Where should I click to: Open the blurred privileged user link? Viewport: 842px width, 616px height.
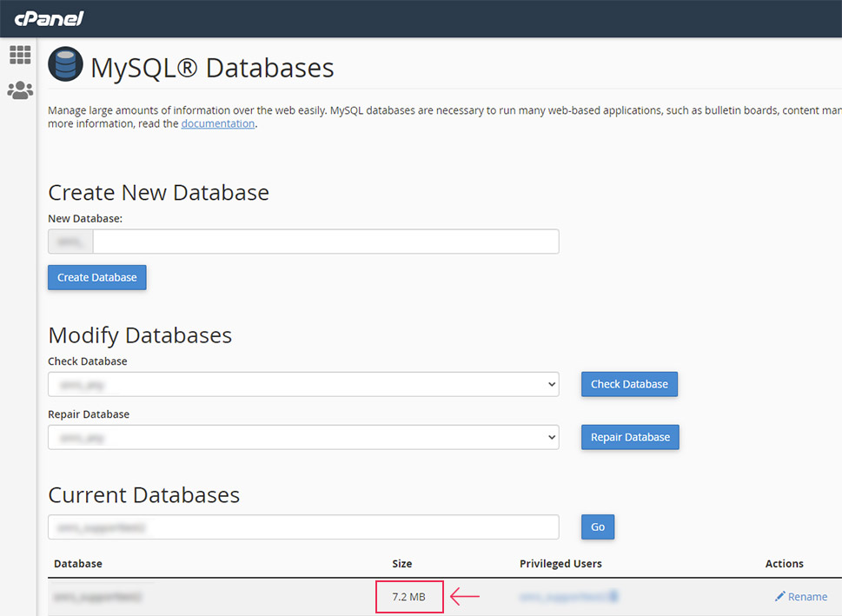click(x=568, y=596)
